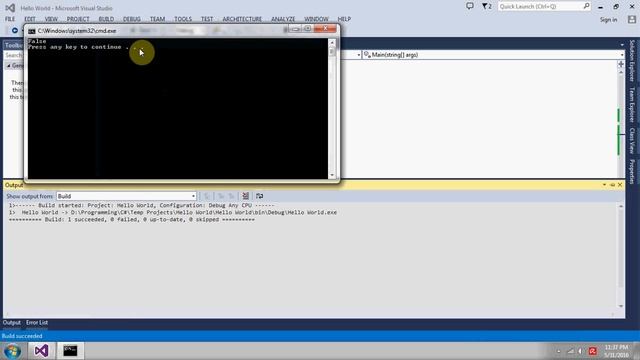Click the Output panel title label

tap(13, 185)
